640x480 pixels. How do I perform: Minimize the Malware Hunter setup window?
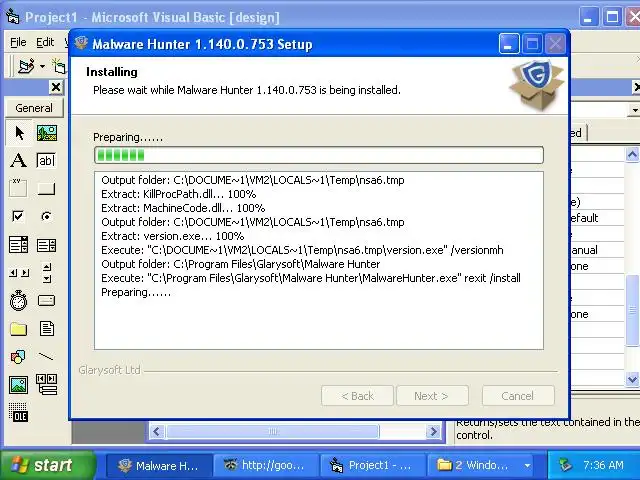(509, 43)
